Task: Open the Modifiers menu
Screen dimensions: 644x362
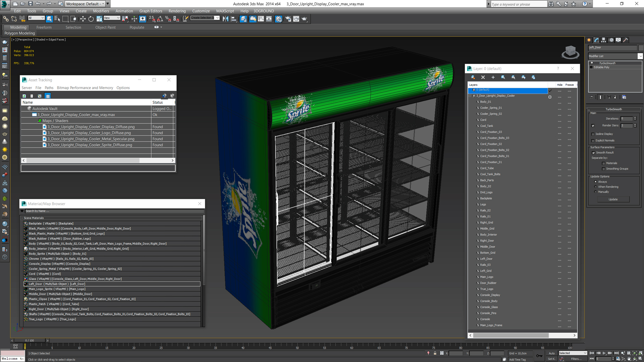Action: click(x=101, y=11)
